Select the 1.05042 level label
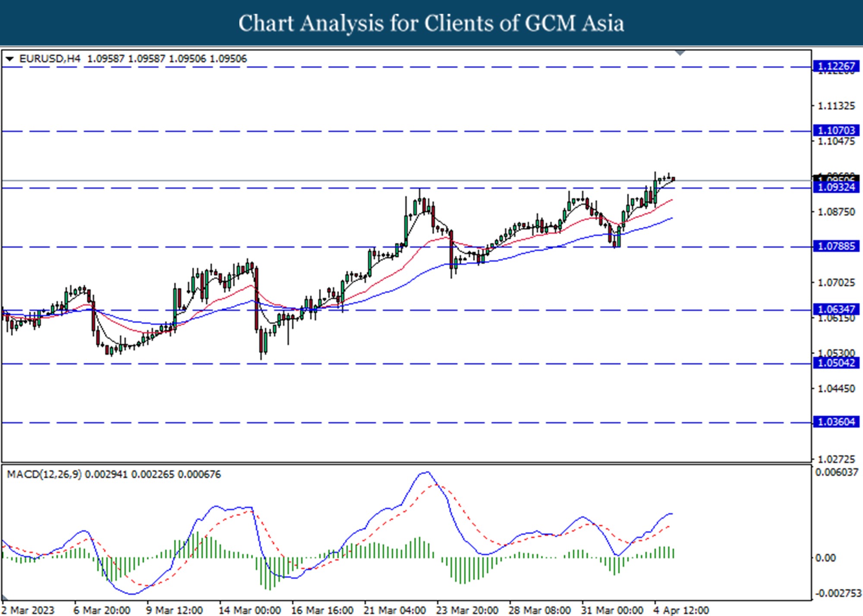This screenshot has width=863, height=616. click(836, 363)
